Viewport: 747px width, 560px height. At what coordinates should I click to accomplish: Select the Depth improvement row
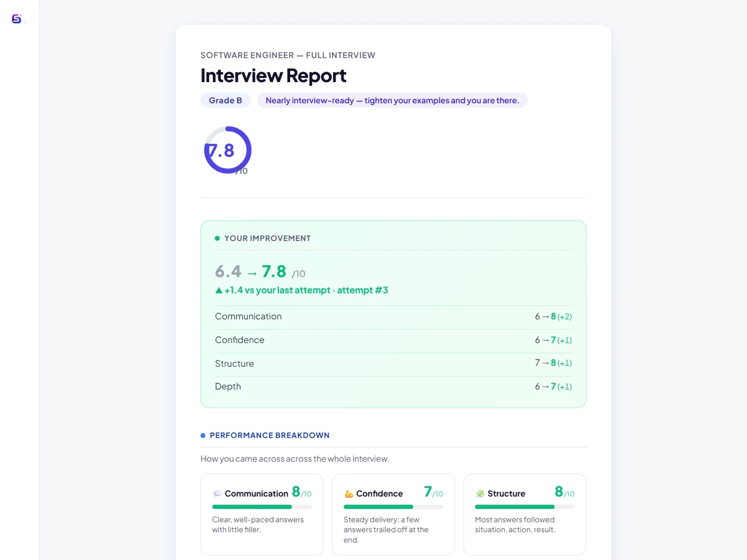[393, 387]
